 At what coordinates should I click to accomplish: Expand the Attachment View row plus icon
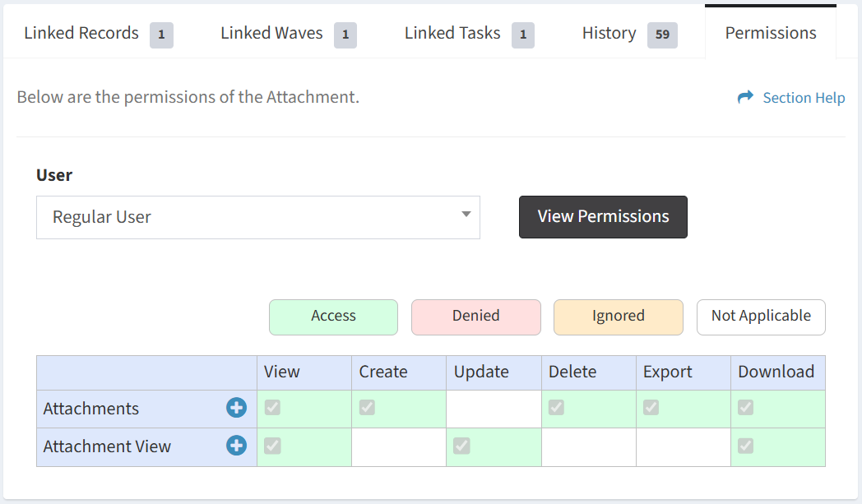click(x=236, y=446)
